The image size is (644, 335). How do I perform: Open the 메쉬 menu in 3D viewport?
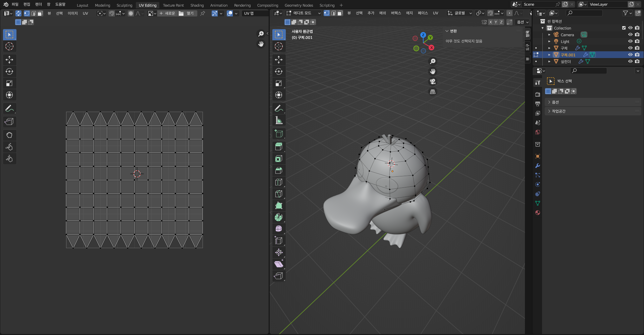point(383,13)
